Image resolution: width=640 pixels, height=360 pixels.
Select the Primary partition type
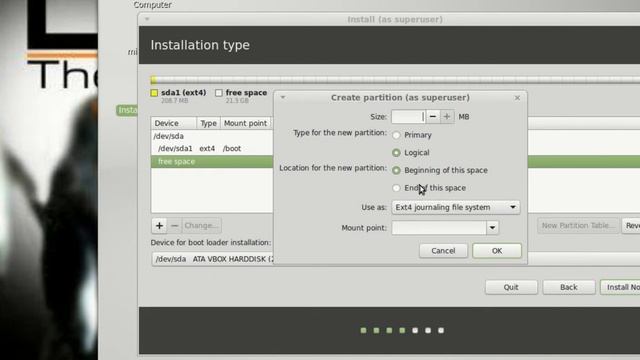point(396,135)
